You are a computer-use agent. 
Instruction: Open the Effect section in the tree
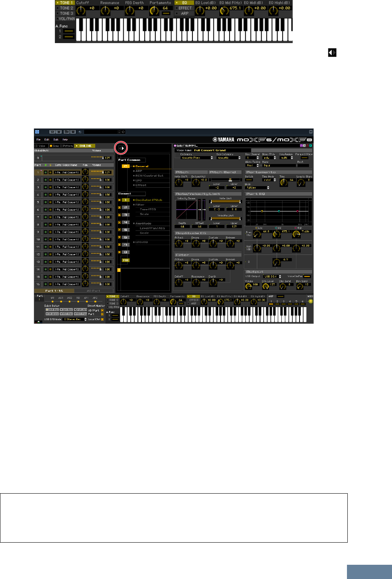click(x=141, y=185)
